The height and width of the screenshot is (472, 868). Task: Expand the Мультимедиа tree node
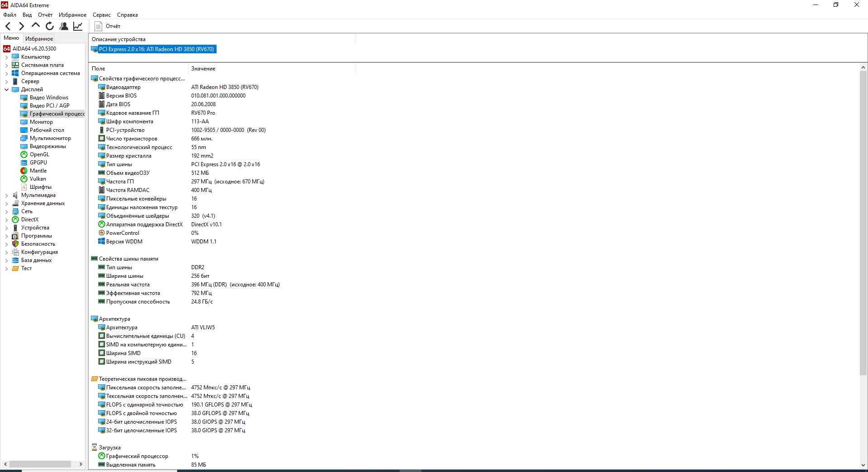(6, 195)
